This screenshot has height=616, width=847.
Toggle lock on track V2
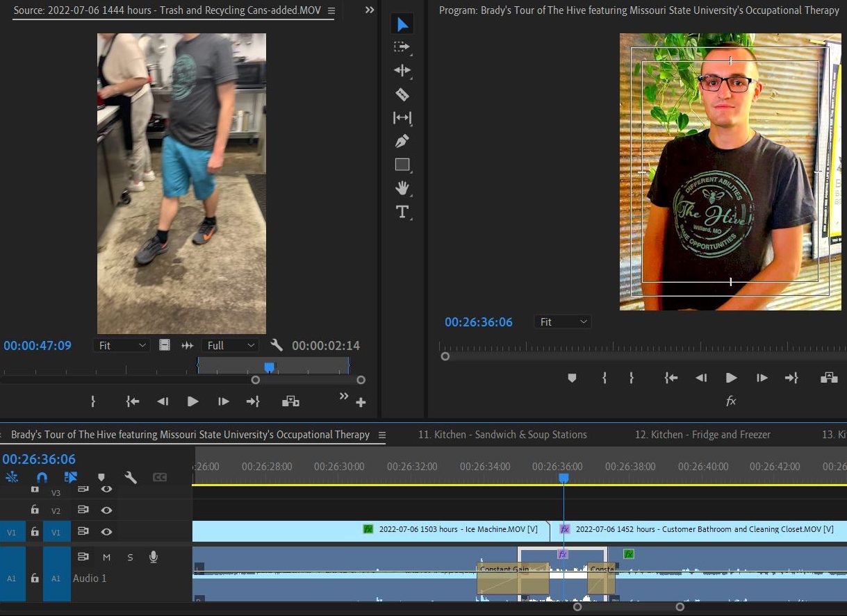point(35,510)
